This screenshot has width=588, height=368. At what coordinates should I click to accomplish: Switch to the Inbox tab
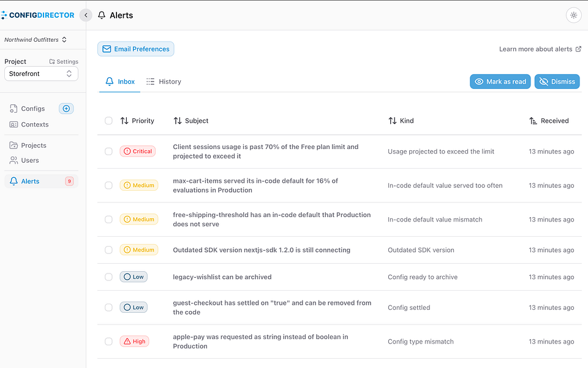(120, 82)
